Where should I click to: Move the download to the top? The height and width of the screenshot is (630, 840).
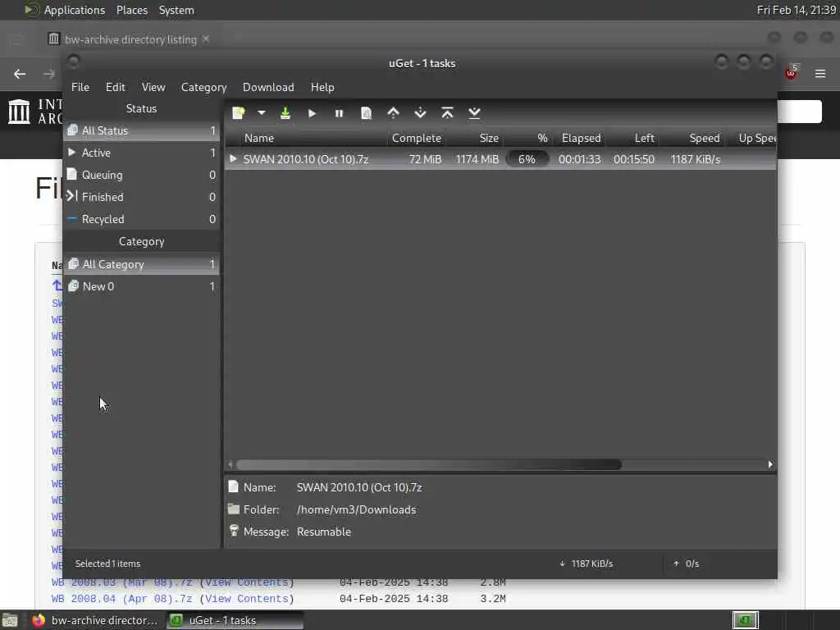click(x=447, y=113)
